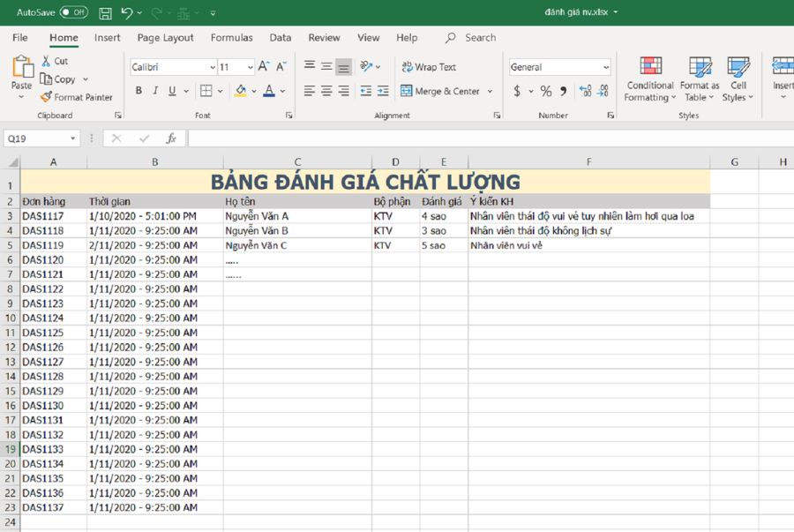Apply Comma Style format
The height and width of the screenshot is (532, 794).
click(x=563, y=91)
